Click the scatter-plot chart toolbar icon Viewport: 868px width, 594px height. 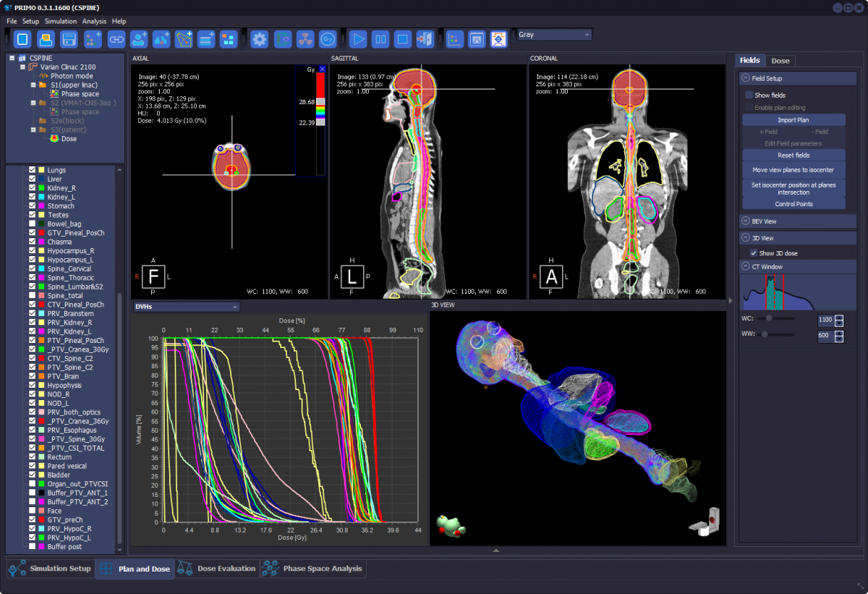tap(455, 38)
